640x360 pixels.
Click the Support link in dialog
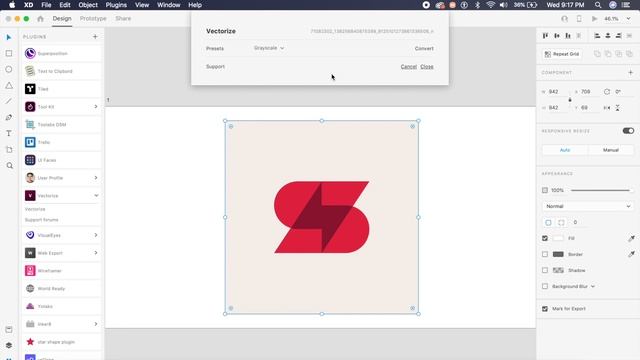(x=216, y=67)
